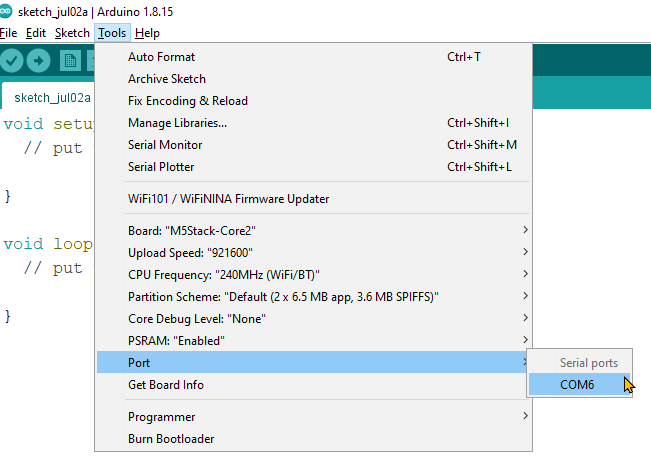
Task: Expand the Board "M5Stack-Core2" submenu
Action: tap(314, 230)
